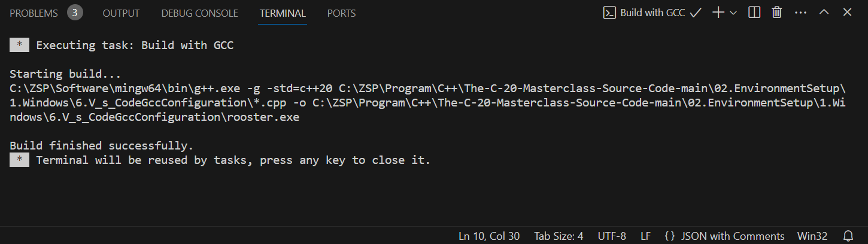Open the DEBUG CONSOLE tab
Image resolution: width=868 pixels, height=244 pixels.
(x=199, y=13)
